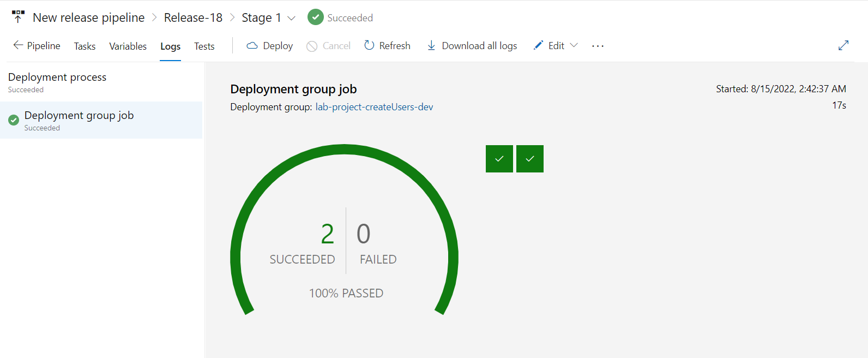The width and height of the screenshot is (868, 358).
Task: Toggle full screen with expand arrows icon
Action: pyautogui.click(x=843, y=45)
